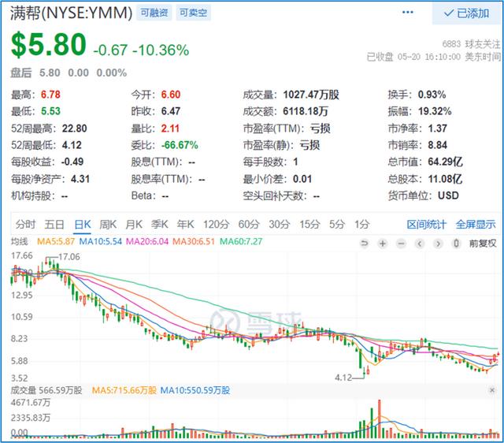The width and height of the screenshot is (504, 443).
Task: Click the 换手 value 0.93%
Action: 432,95
